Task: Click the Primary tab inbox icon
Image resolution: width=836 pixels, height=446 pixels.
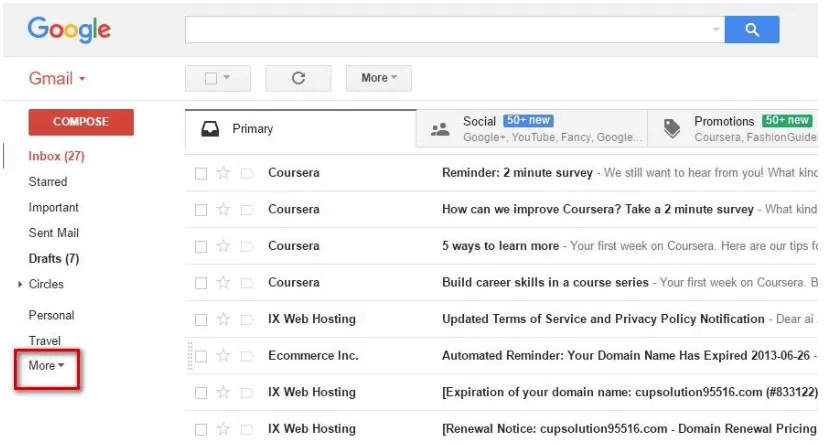Action: coord(210,129)
